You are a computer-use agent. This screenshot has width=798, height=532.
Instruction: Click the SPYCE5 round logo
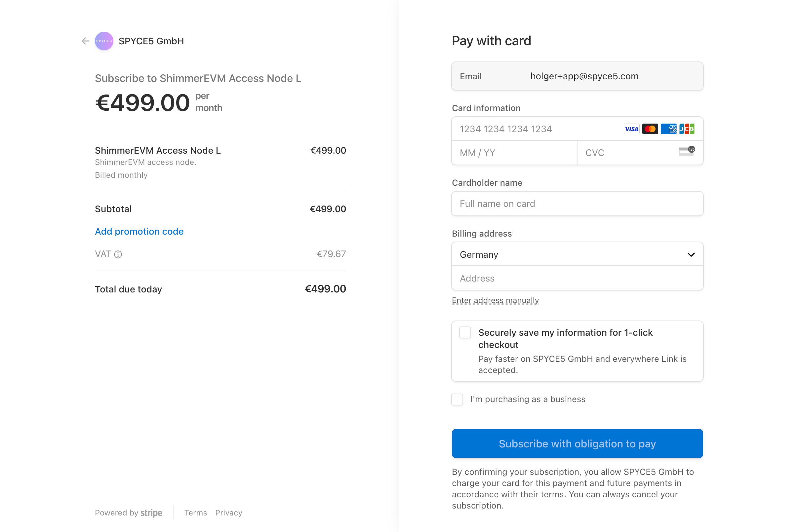pos(104,41)
